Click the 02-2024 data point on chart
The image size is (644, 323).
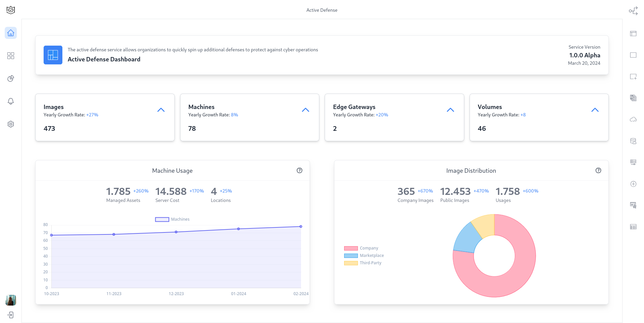point(301,226)
